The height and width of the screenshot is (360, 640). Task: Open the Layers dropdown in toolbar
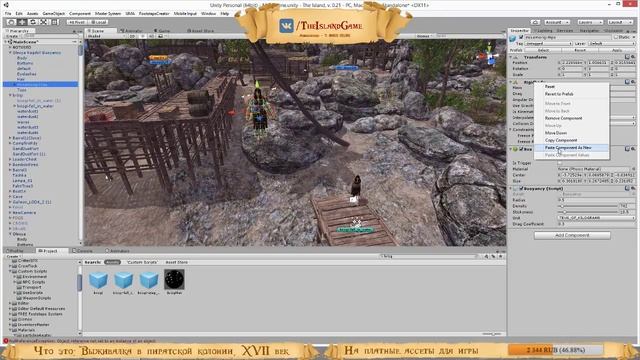click(590, 22)
